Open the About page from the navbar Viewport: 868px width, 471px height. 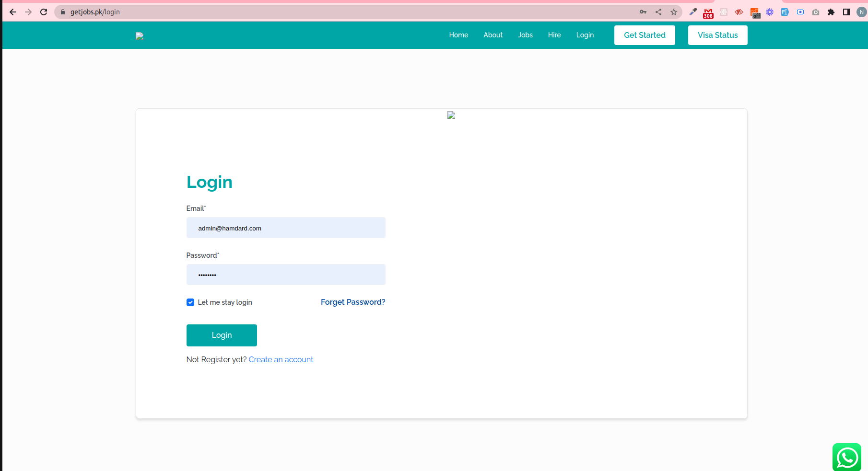point(493,35)
